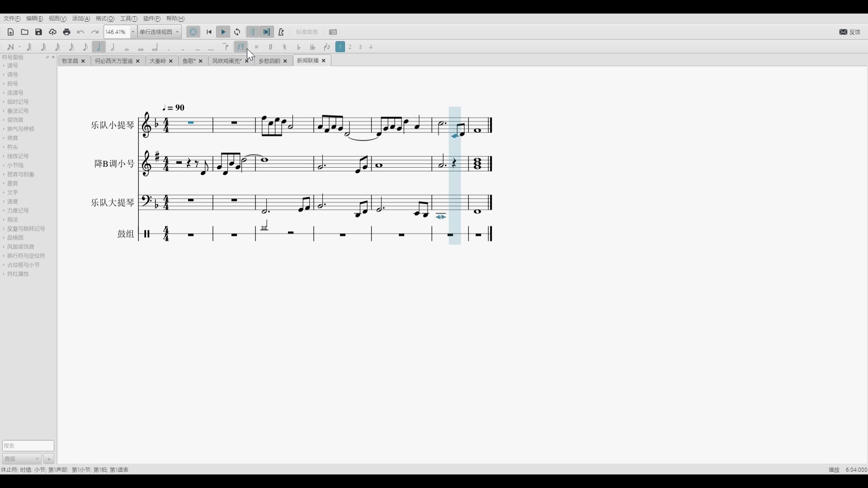Expand the 调号 palette
The height and width of the screenshot is (488, 868).
pos(13,75)
